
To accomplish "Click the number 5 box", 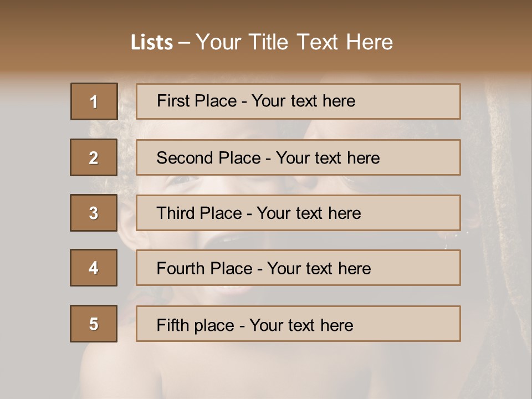I will (x=94, y=324).
